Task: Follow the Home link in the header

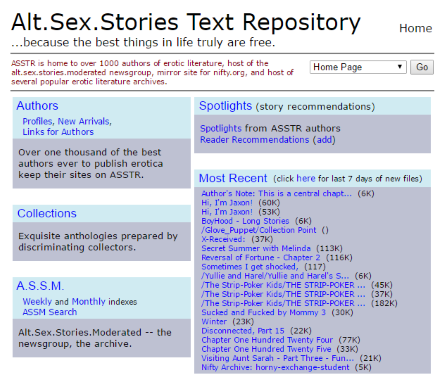Action: pyautogui.click(x=415, y=28)
